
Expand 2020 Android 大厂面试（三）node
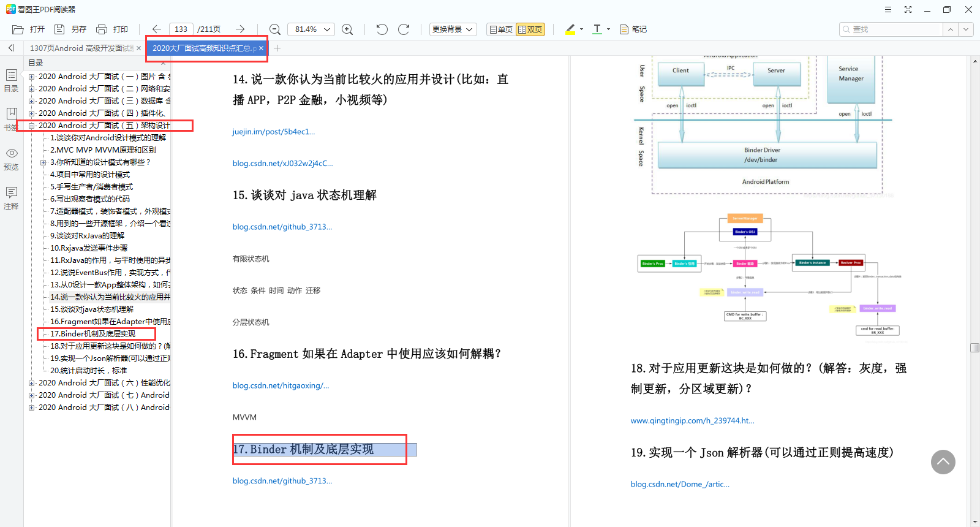[x=32, y=101]
